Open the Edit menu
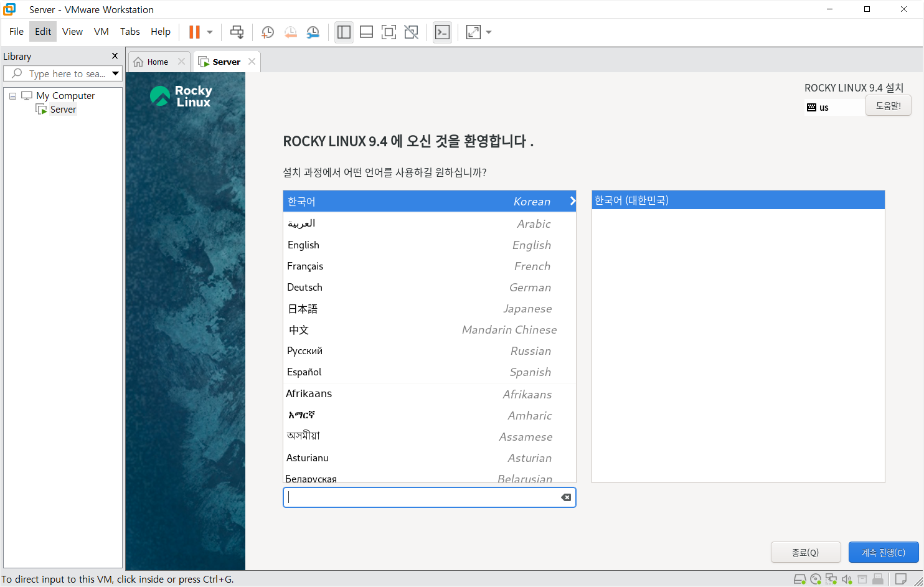This screenshot has height=587, width=924. 43,32
